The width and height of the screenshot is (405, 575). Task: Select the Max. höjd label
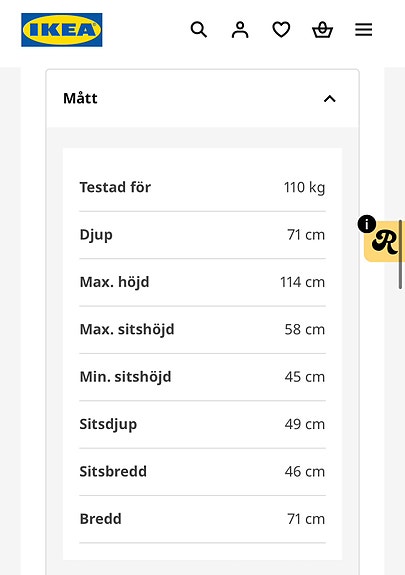pos(114,282)
